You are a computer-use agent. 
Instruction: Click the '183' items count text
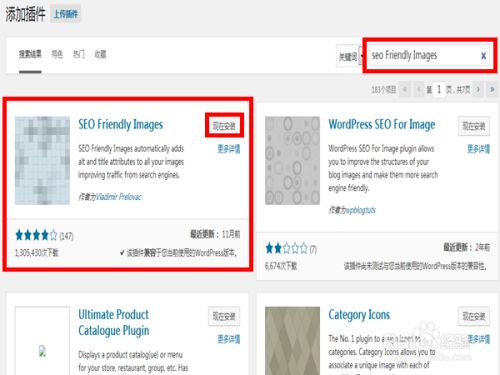coord(384,89)
